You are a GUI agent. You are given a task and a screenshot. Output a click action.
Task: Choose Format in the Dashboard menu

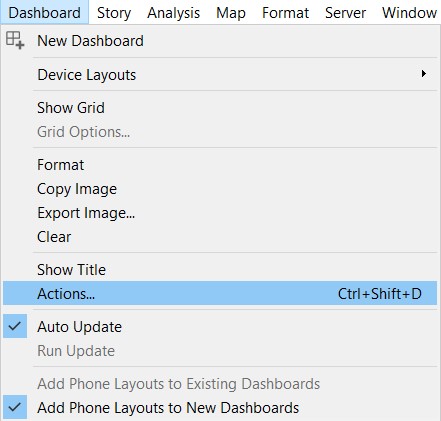(220, 165)
